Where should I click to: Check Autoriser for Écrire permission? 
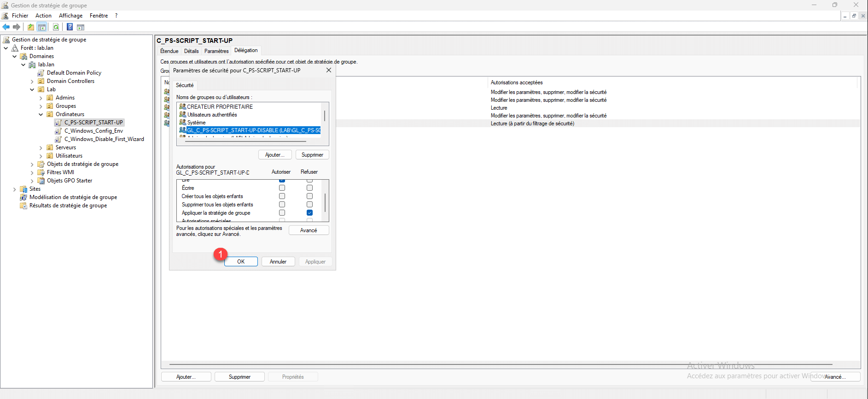(x=282, y=188)
